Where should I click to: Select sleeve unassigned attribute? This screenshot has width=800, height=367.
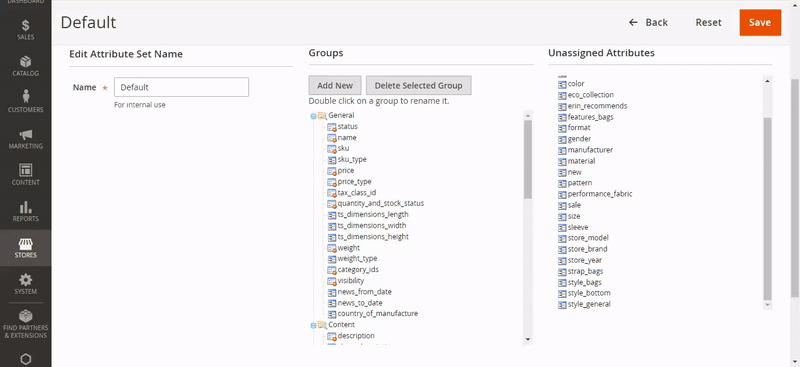point(578,228)
